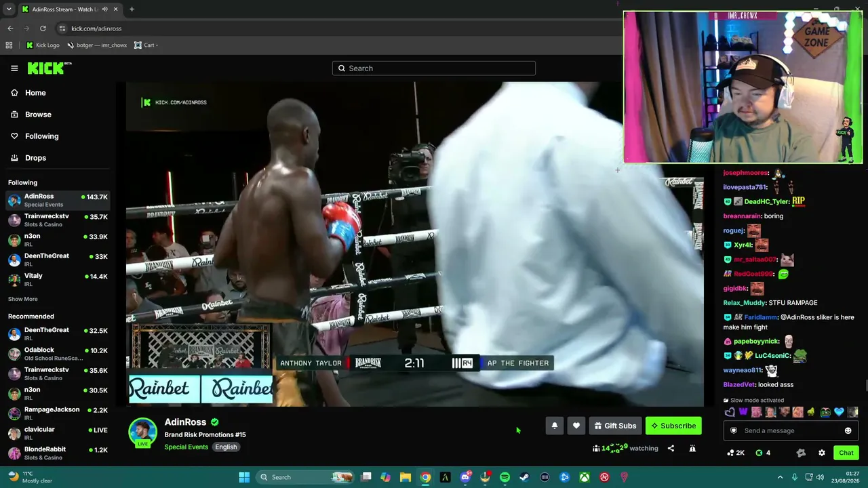Click the AdinRoss profile avatar
The image size is (868, 488).
(142, 432)
